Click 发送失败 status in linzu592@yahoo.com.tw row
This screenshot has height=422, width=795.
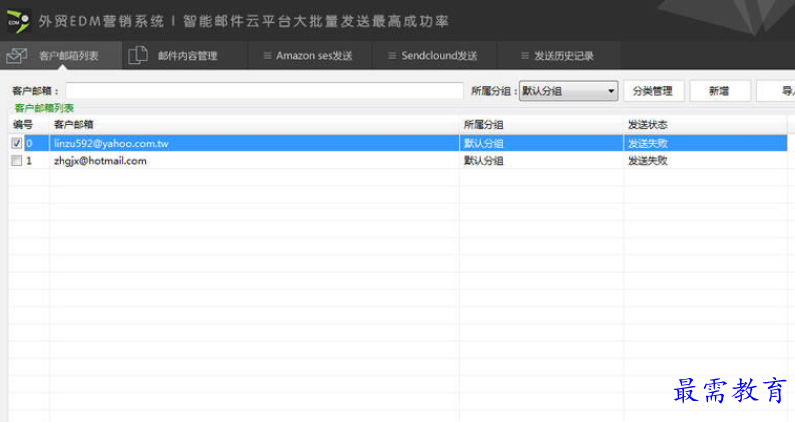(647, 144)
